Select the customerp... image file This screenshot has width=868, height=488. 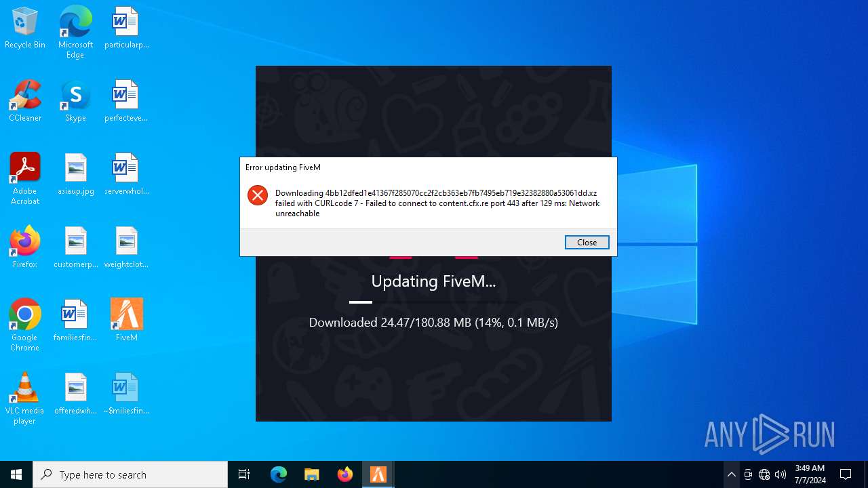coord(75,248)
